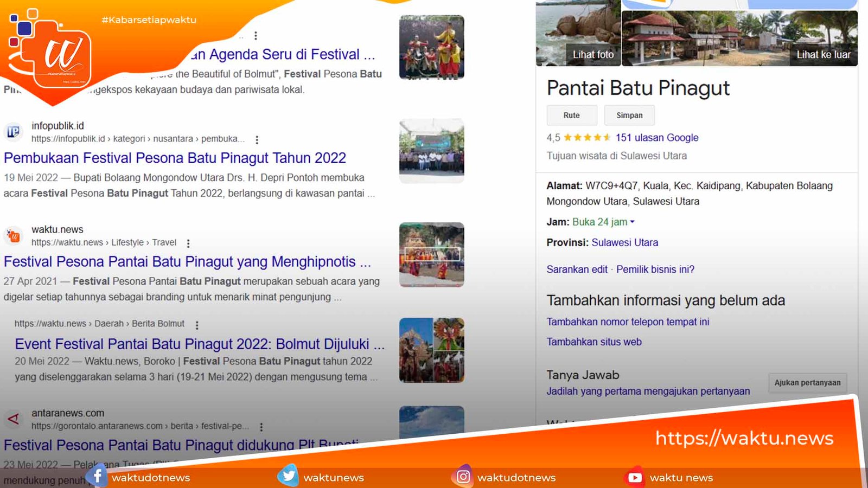Open more options for waktu.news Lifestyle result
The image size is (868, 488).
(x=188, y=243)
